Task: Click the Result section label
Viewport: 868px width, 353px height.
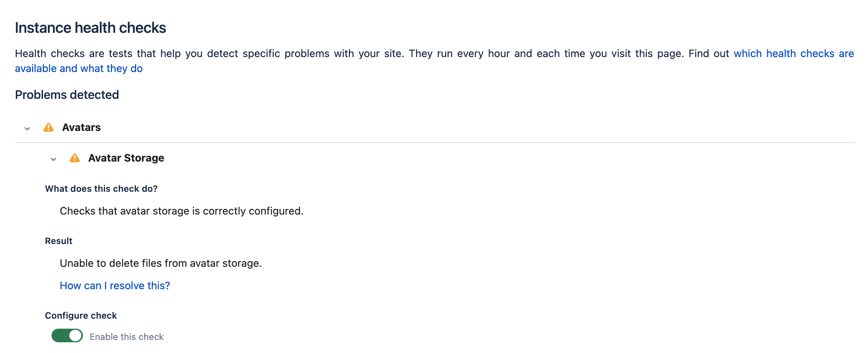Action: tap(59, 241)
